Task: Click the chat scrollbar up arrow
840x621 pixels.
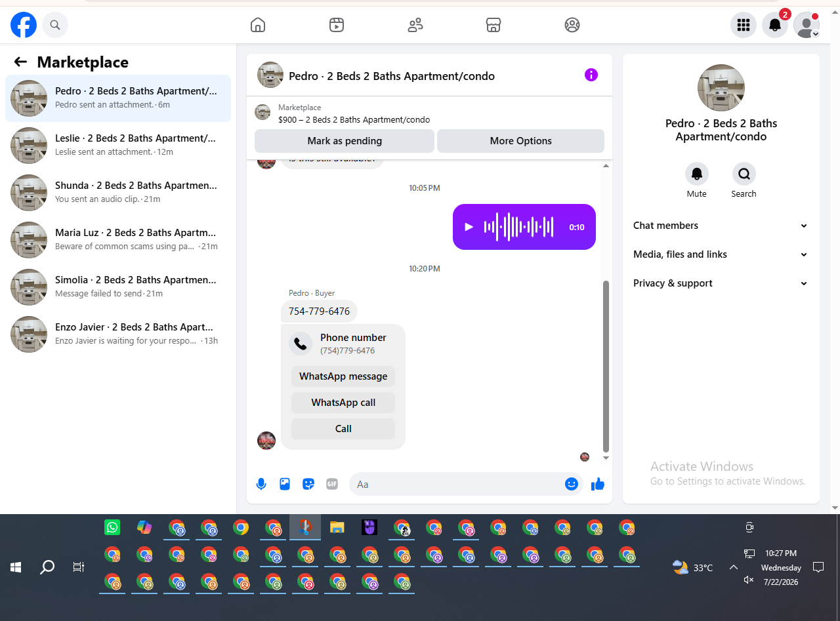Action: (x=606, y=166)
